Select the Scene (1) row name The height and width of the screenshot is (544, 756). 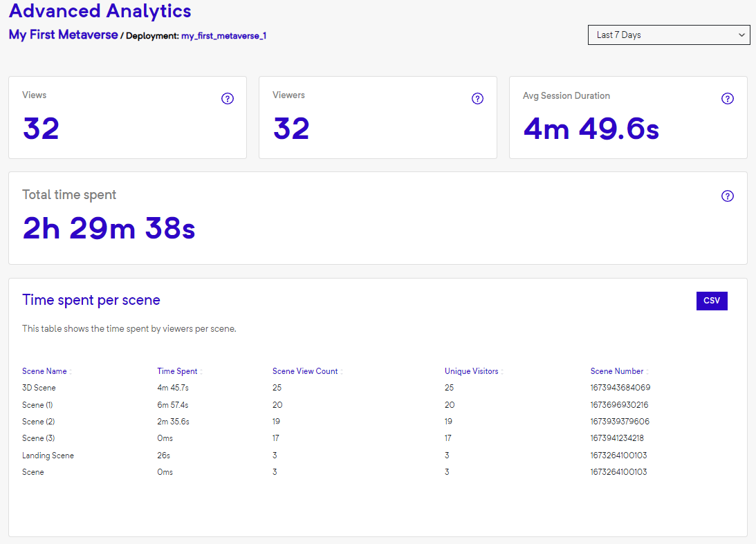(37, 405)
